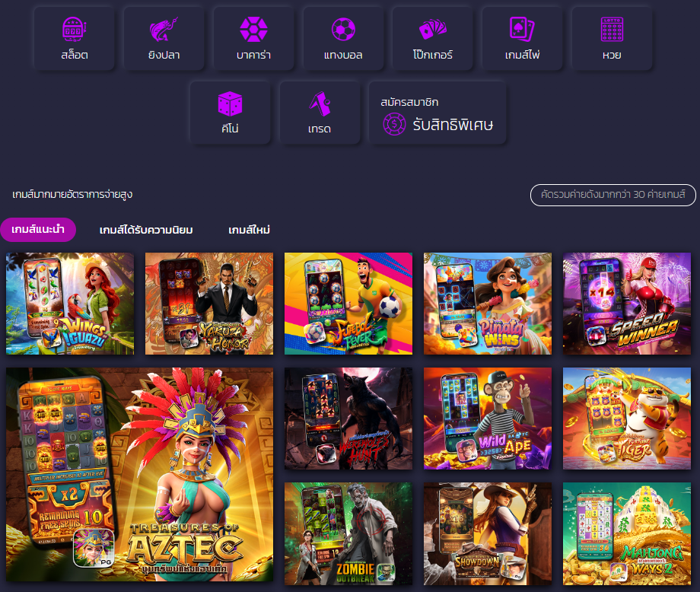The image size is (700, 592).
Task: Open the baccarat category icon
Action: click(253, 38)
